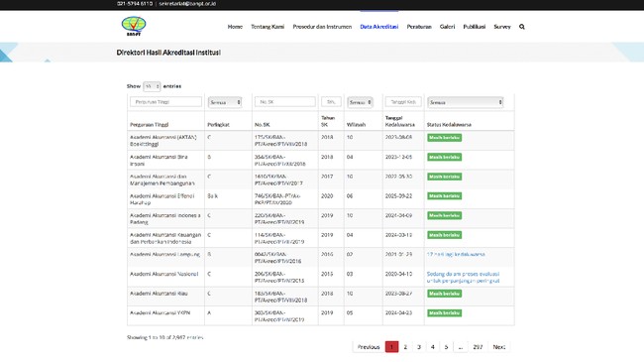Screen dimensions: 644x362
Task: Click the Tanggal Kedaluwarsa filter field
Action: 403,101
